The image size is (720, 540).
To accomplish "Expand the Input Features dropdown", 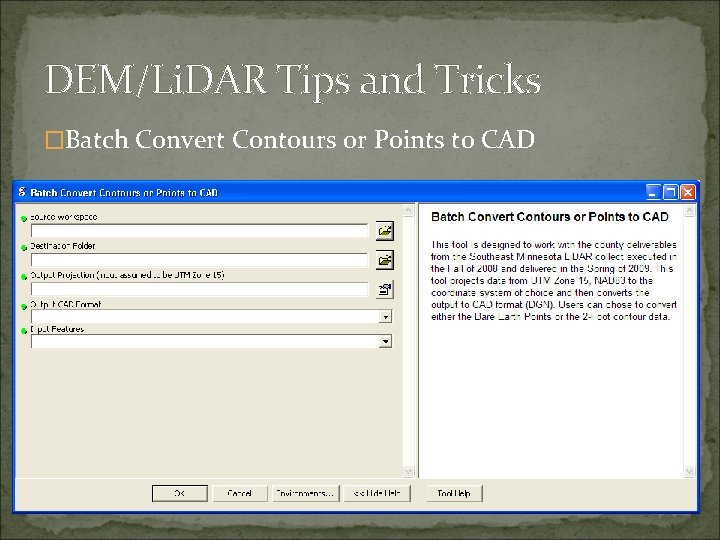I will 385,341.
